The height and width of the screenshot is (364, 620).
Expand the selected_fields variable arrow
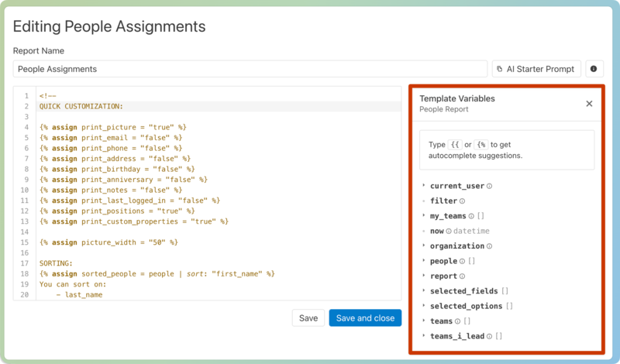point(423,290)
